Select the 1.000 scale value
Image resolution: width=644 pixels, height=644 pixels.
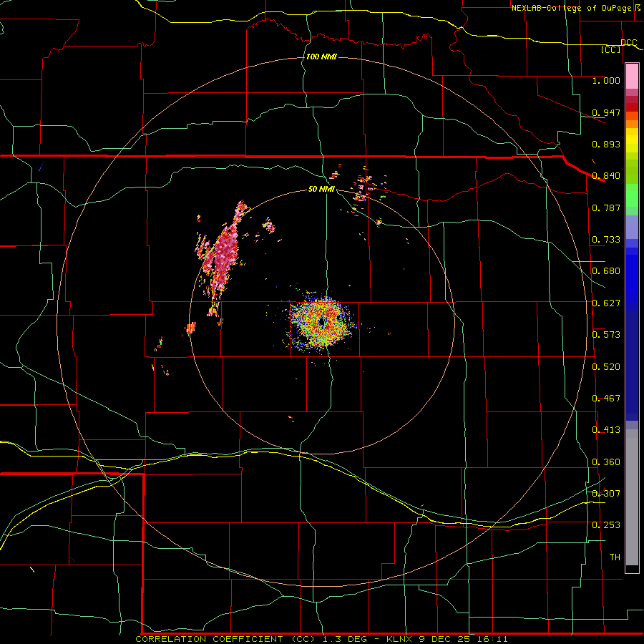pyautogui.click(x=606, y=80)
